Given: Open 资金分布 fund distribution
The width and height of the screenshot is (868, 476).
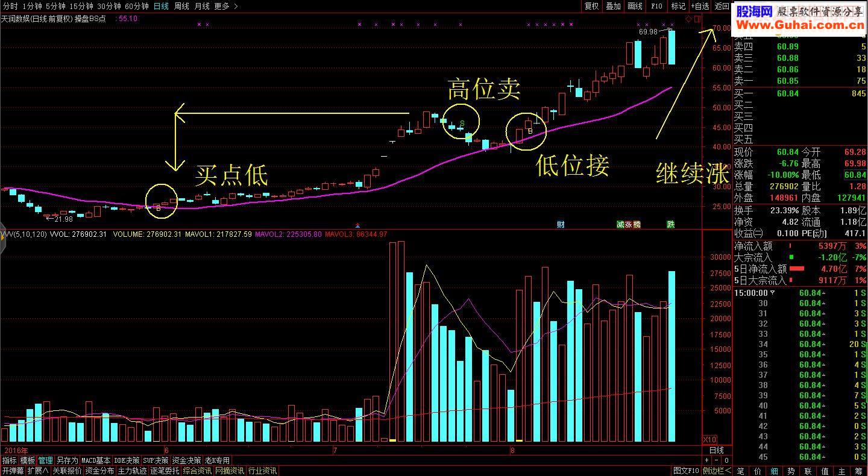Looking at the screenshot, I should tap(99, 471).
